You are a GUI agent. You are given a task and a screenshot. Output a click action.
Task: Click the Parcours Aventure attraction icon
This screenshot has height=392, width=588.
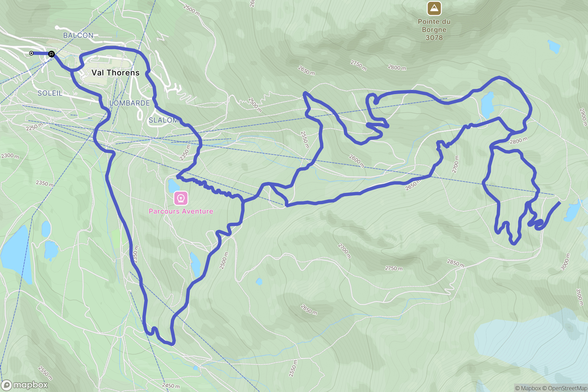181,198
